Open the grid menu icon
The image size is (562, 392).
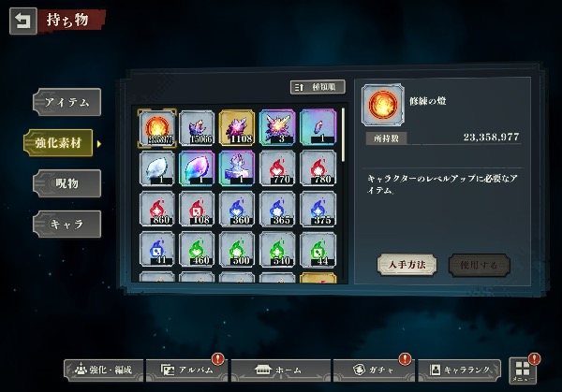click(523, 370)
